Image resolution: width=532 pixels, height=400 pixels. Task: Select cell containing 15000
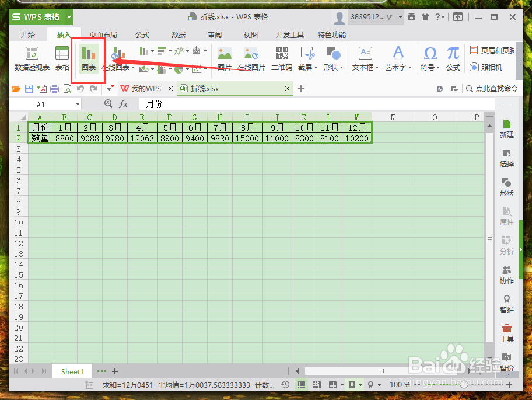247,138
